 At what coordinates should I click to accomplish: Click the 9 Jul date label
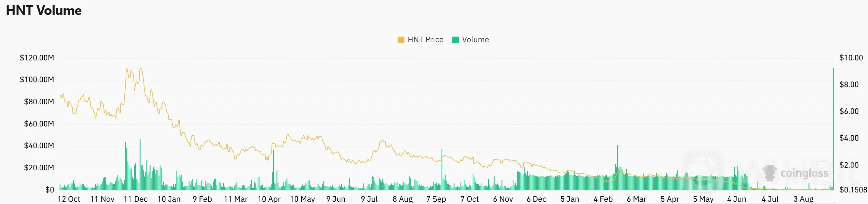[x=369, y=199]
